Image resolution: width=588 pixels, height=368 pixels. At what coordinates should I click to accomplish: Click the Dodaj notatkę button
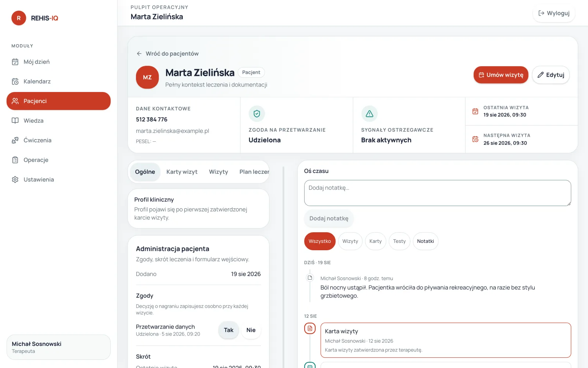click(x=329, y=219)
